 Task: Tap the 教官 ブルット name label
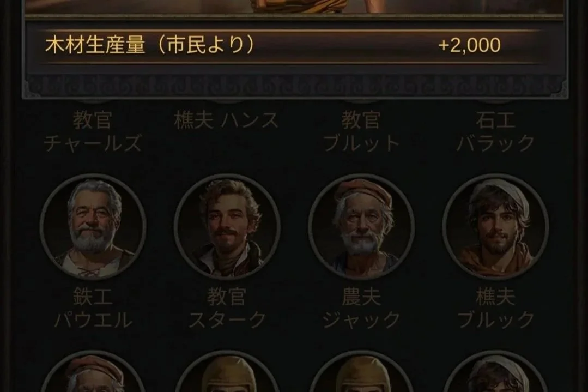361,132
